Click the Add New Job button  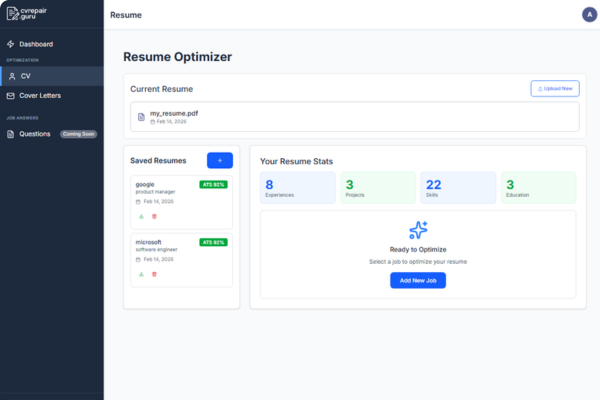[x=418, y=280]
